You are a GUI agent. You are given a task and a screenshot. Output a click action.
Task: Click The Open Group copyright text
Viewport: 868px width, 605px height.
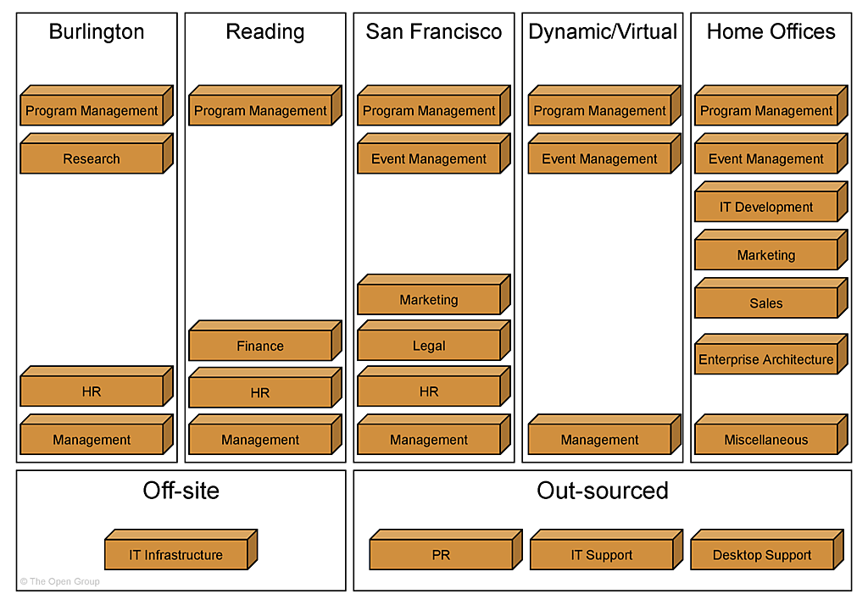pos(59,581)
